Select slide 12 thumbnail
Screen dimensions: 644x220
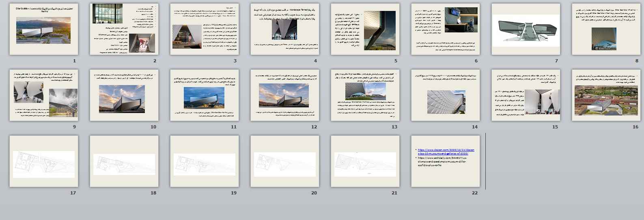pyautogui.click(x=285, y=95)
